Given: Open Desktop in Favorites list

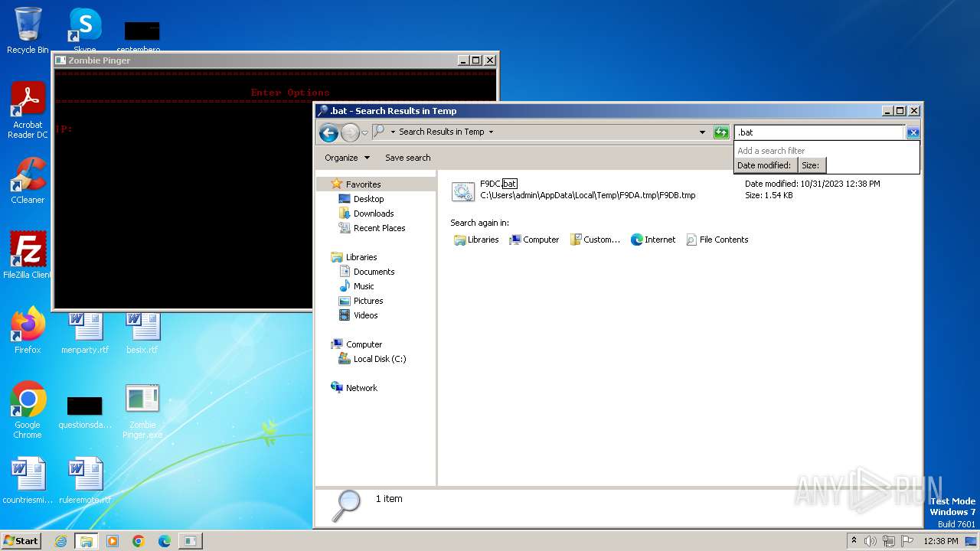Looking at the screenshot, I should (x=368, y=199).
